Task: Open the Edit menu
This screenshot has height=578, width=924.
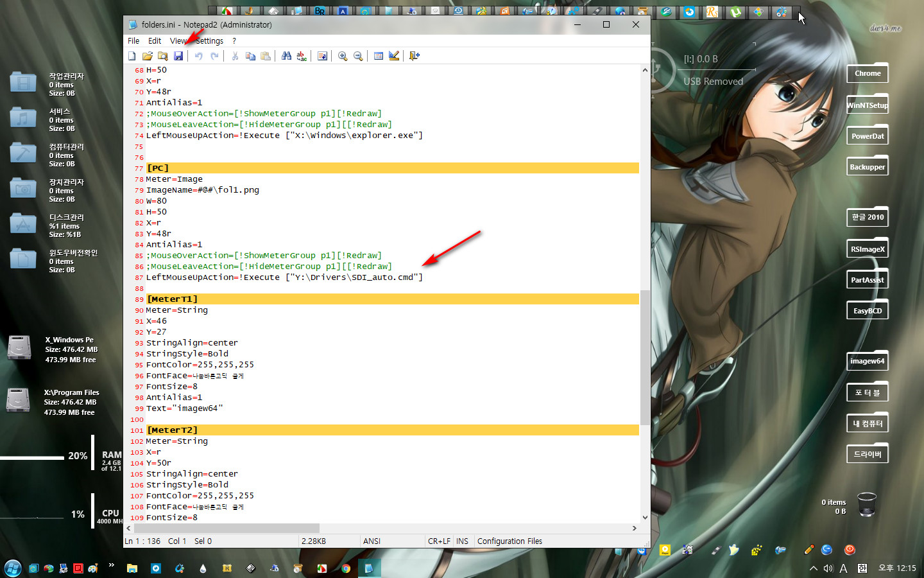Action: pyautogui.click(x=155, y=40)
